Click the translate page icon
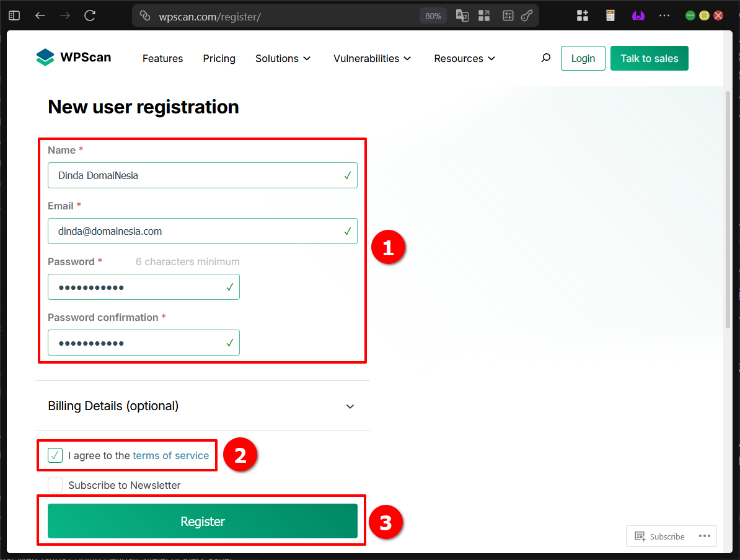740x560 pixels. pos(462,15)
